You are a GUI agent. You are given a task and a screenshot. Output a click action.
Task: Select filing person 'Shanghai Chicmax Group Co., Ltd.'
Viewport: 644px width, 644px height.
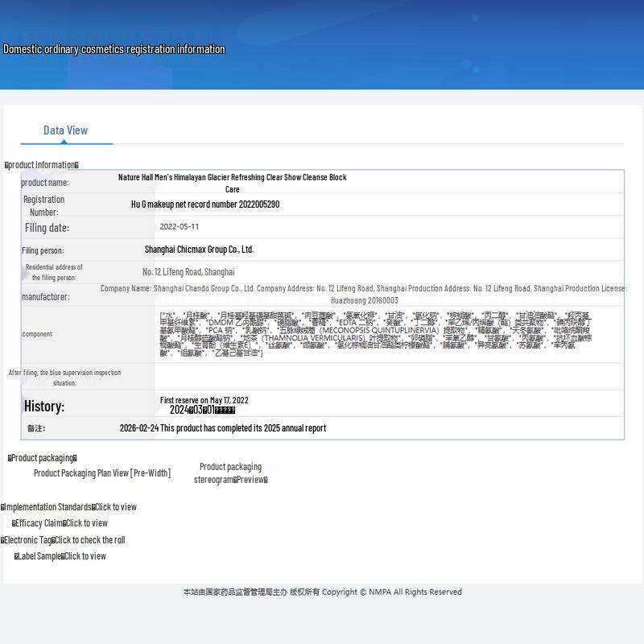[x=199, y=250]
